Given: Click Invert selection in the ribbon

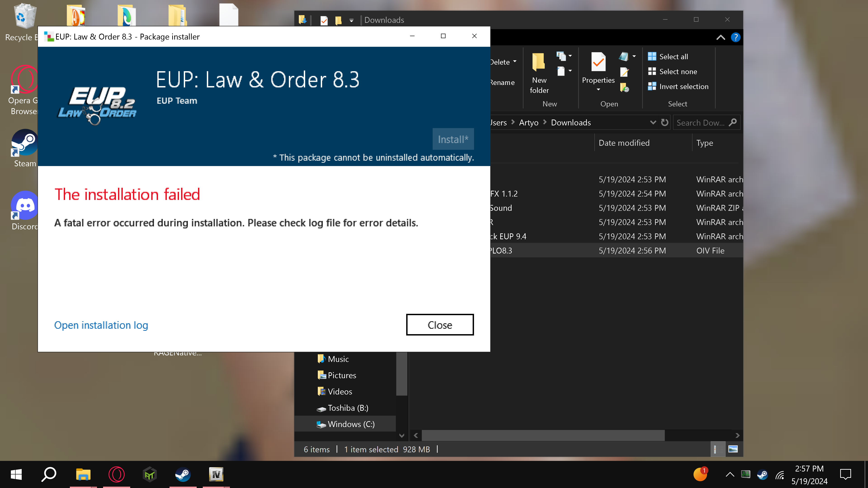Looking at the screenshot, I should (x=683, y=87).
